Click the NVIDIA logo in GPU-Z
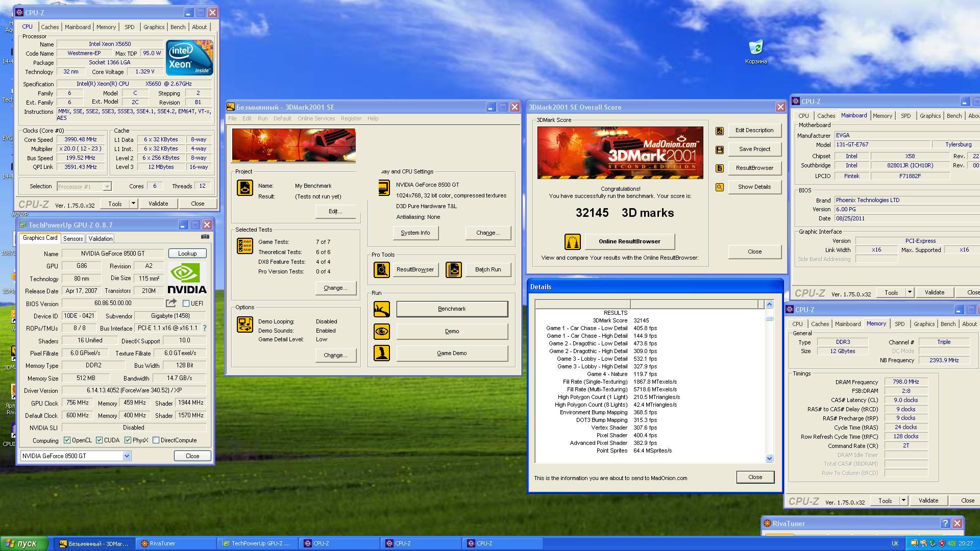 187,278
